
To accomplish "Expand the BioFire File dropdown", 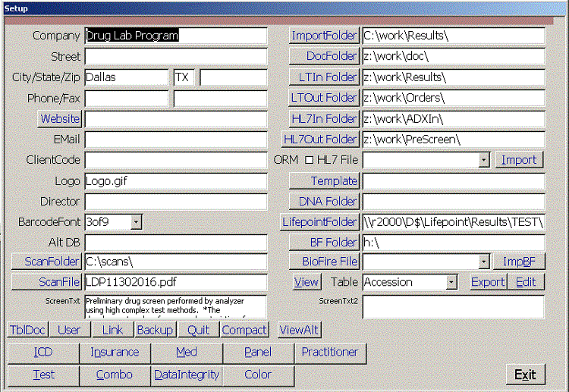I will click(483, 262).
